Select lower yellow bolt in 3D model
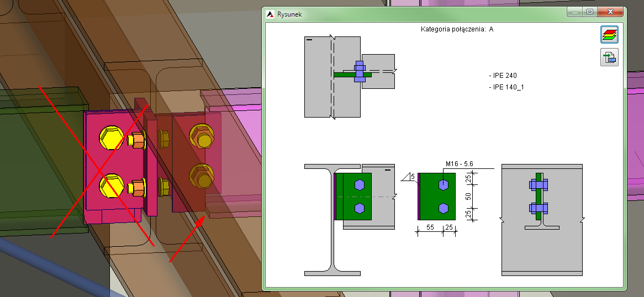This screenshot has height=297, width=644. click(x=112, y=185)
